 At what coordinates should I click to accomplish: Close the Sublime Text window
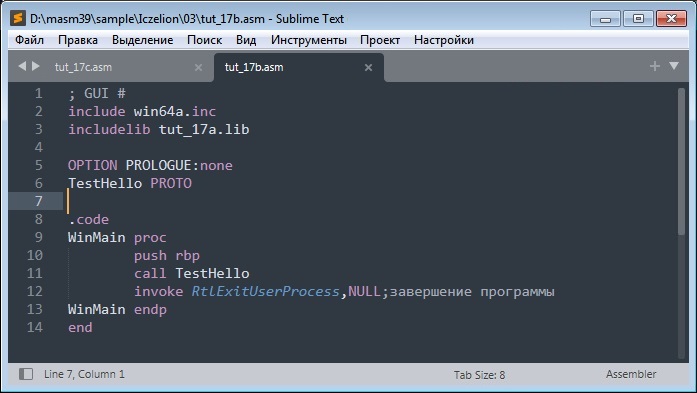coord(671,19)
